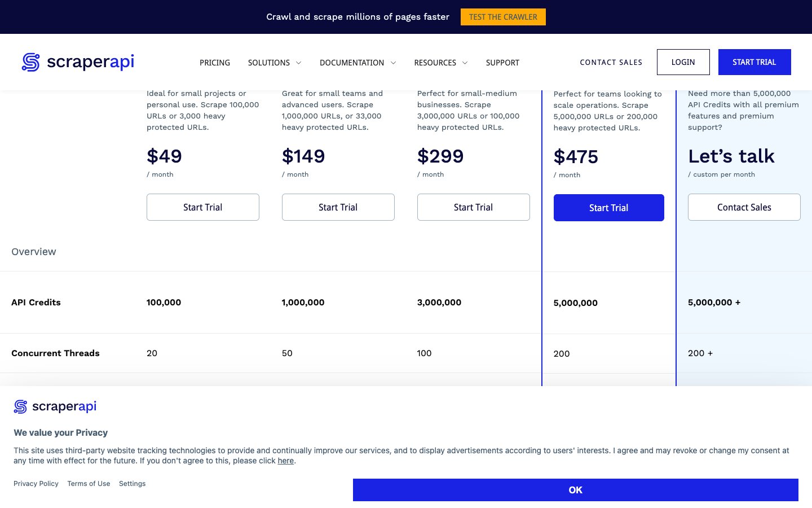Open the Resources dropdown menu
Screen dimensions: 812x508
point(440,63)
